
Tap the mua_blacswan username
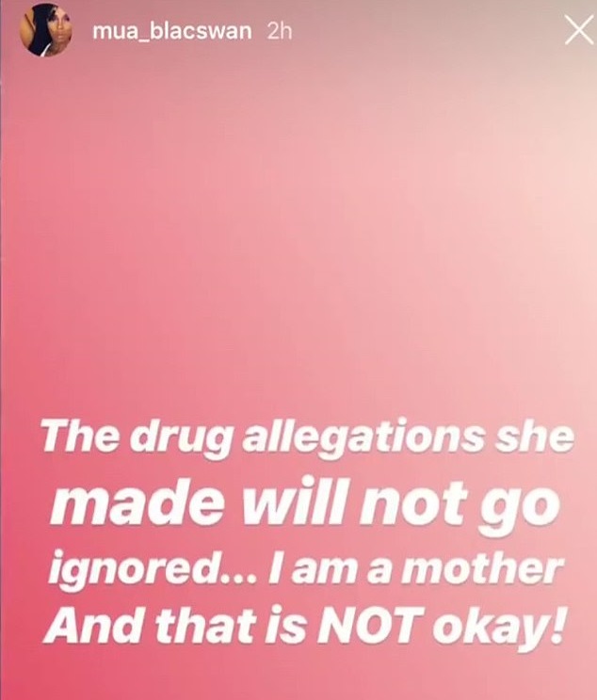pos(172,31)
